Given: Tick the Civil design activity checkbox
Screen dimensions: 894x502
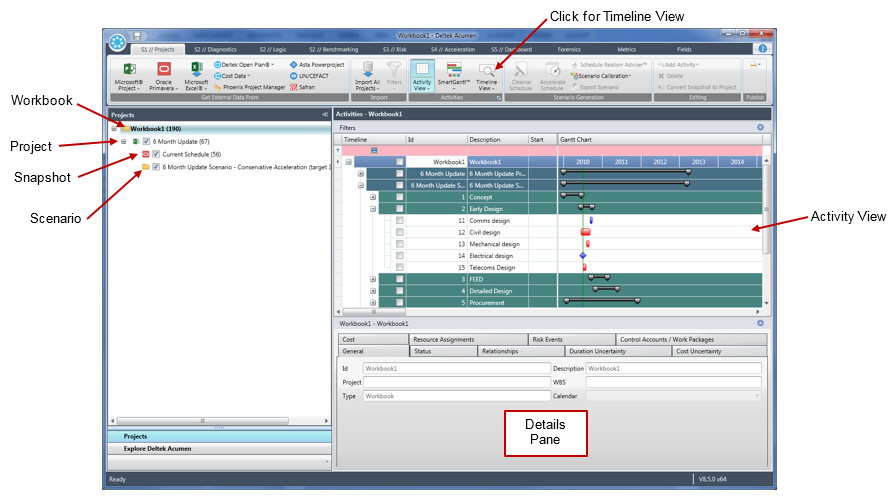Looking at the screenshot, I should [400, 232].
